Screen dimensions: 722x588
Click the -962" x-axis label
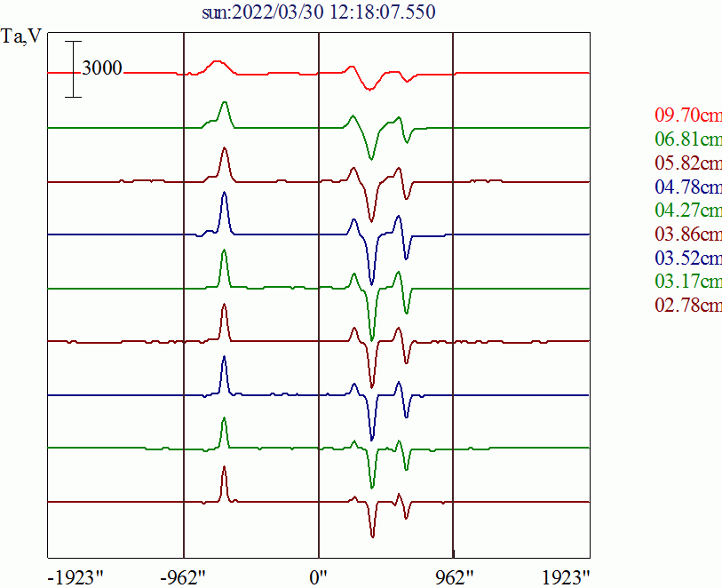point(183,577)
